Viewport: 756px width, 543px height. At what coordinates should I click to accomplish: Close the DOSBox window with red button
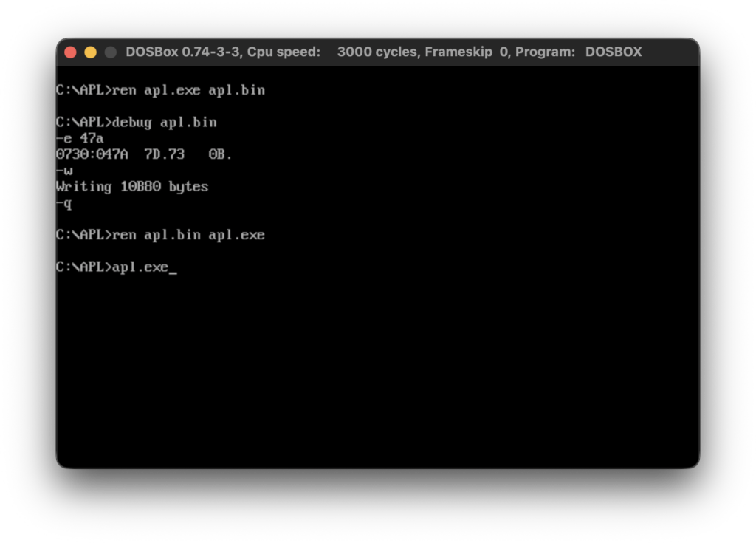tap(71, 52)
